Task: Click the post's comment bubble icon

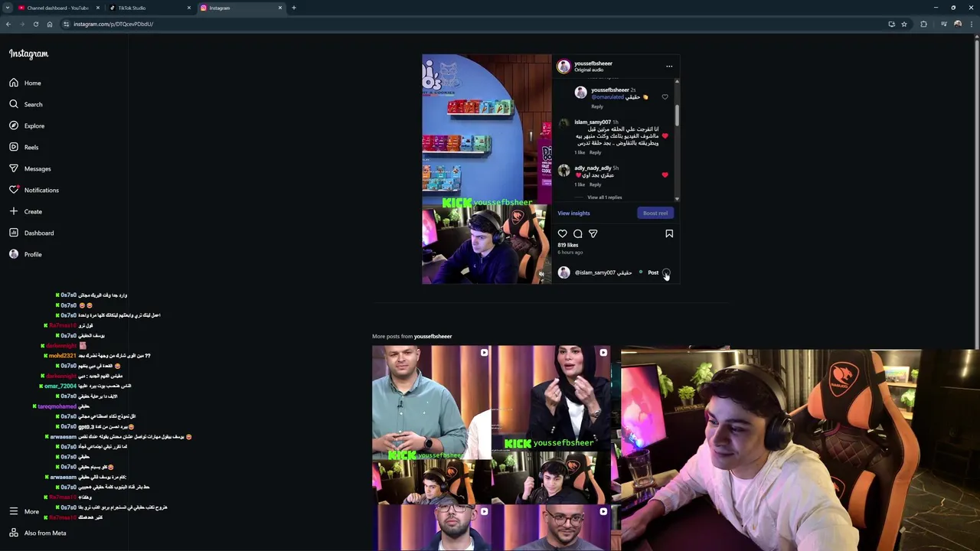Action: coord(578,233)
